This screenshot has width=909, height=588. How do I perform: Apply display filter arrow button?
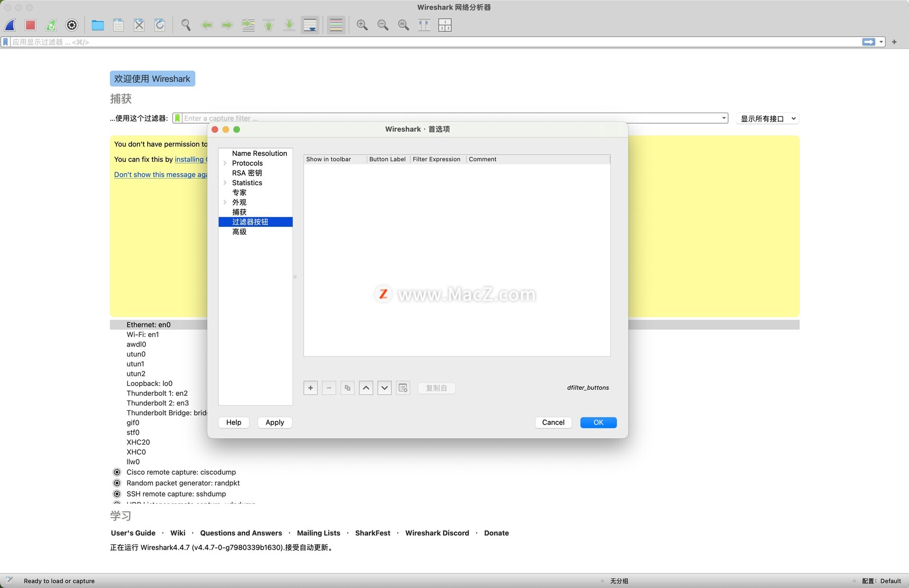click(869, 42)
